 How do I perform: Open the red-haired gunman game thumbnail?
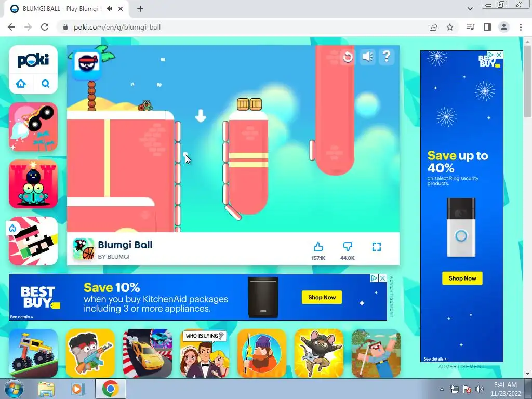click(90, 353)
